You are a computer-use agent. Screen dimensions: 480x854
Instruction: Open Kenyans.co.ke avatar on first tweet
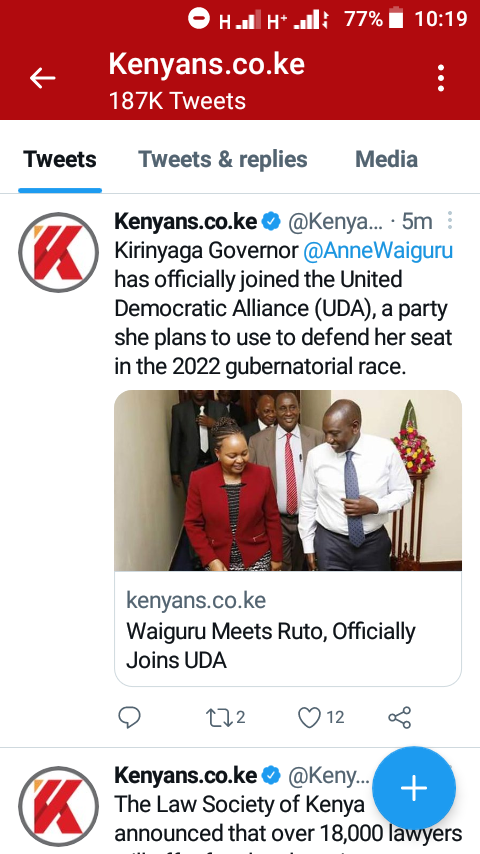point(58,252)
